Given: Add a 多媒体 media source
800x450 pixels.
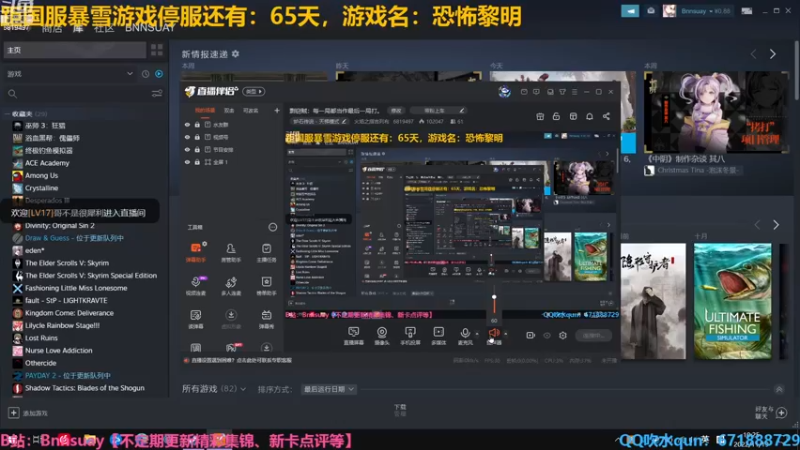Looking at the screenshot, I should point(438,336).
